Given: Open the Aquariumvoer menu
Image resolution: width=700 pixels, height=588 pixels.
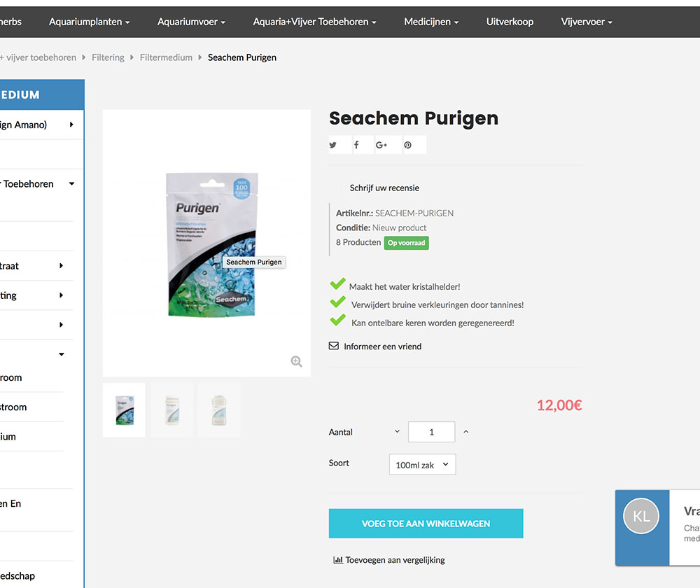Looking at the screenshot, I should [191, 22].
